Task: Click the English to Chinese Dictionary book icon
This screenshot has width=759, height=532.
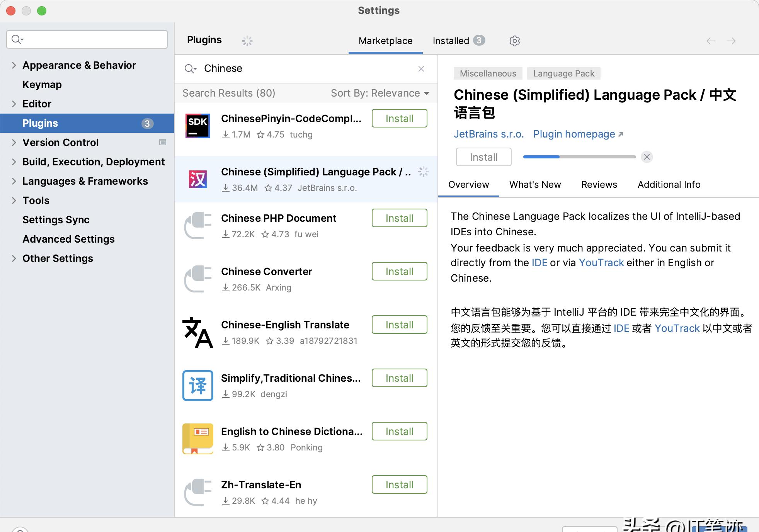Action: click(197, 439)
